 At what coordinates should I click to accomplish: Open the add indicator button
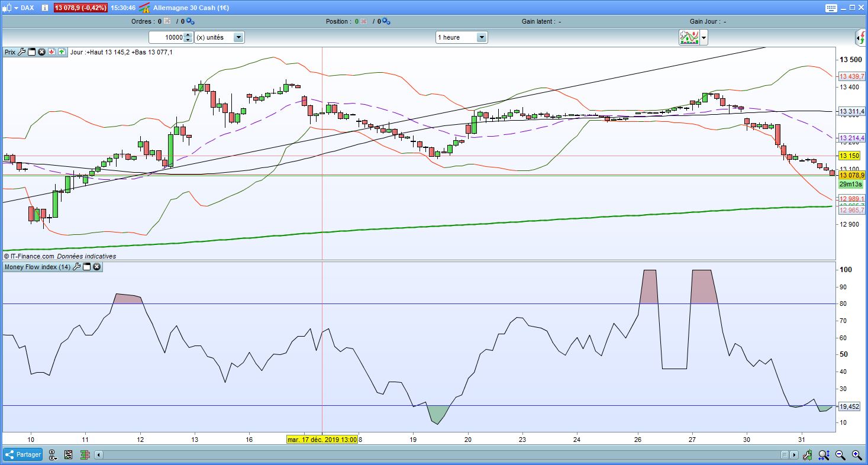click(x=689, y=37)
